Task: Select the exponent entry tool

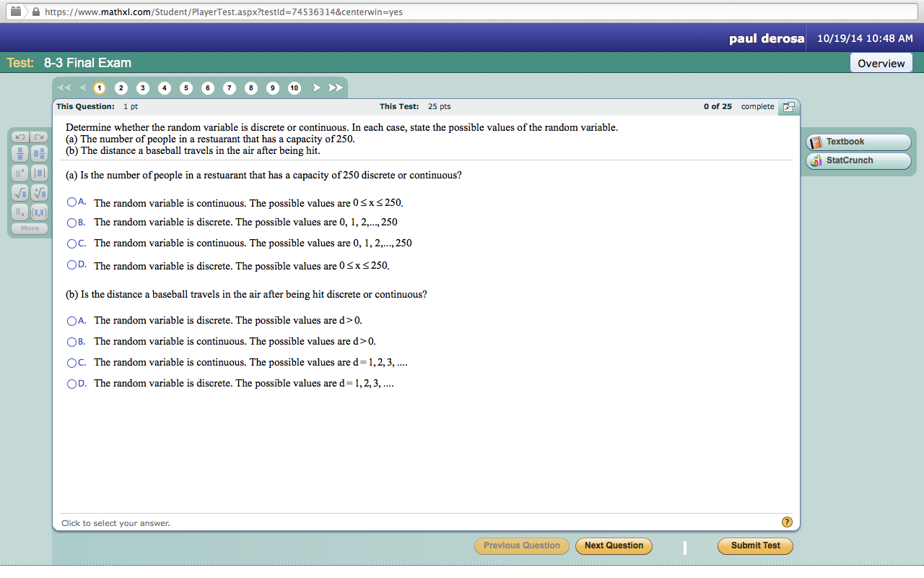Action: pos(19,173)
